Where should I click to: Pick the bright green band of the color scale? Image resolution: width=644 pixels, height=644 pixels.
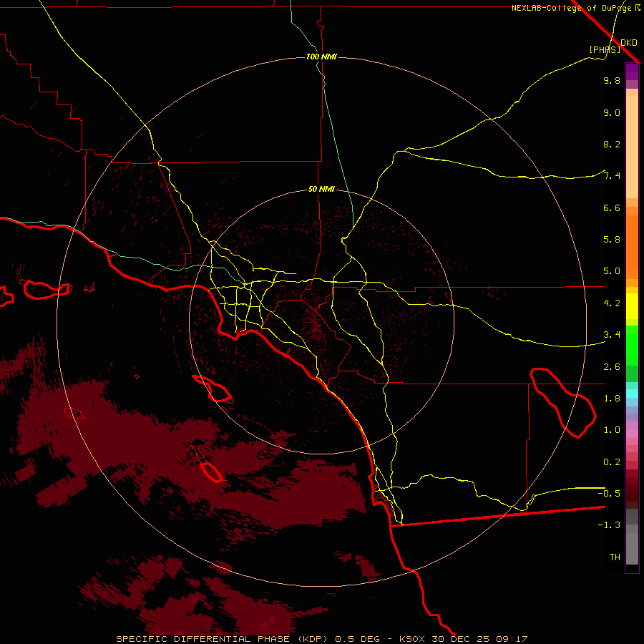(x=632, y=345)
